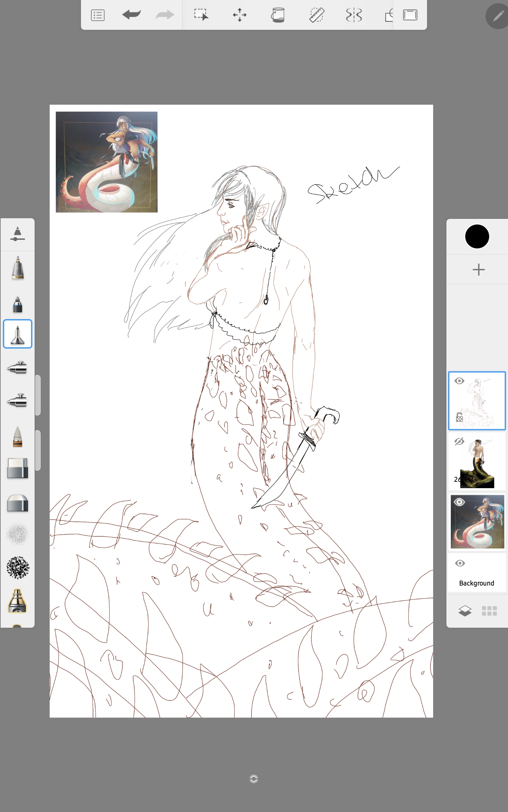Choose the black splatter texture brush

click(x=17, y=567)
